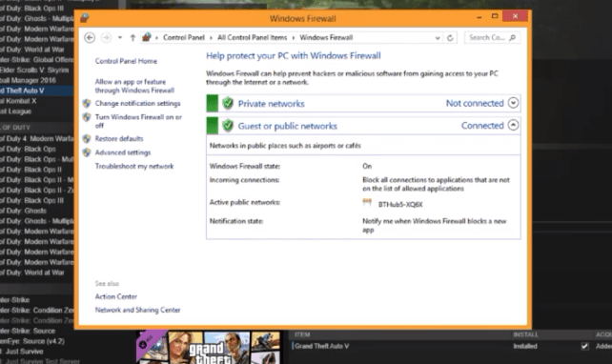This screenshot has height=364, width=612.
Task: Click shield icon beside Change notification settings
Action: (x=87, y=103)
